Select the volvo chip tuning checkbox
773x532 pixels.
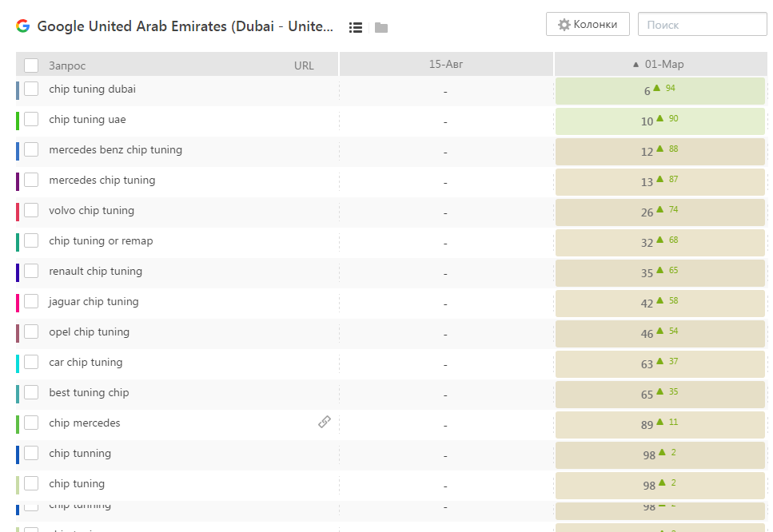(31, 210)
